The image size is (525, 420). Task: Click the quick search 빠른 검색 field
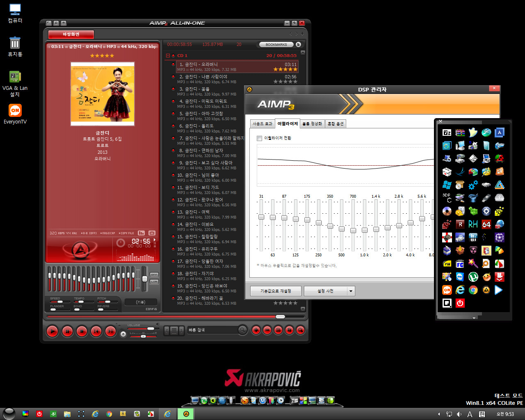pyautogui.click(x=212, y=330)
